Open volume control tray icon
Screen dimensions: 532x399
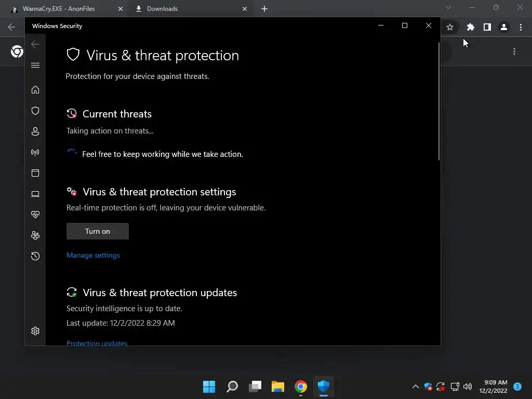468,387
